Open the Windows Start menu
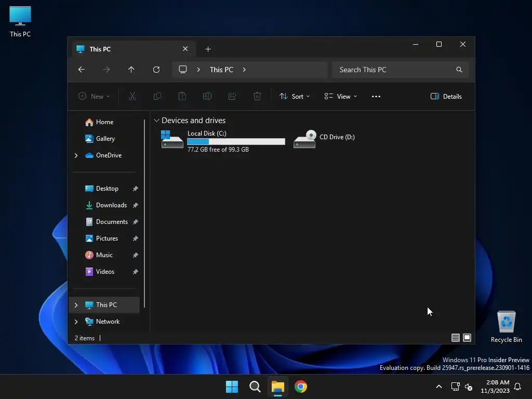 (232, 387)
